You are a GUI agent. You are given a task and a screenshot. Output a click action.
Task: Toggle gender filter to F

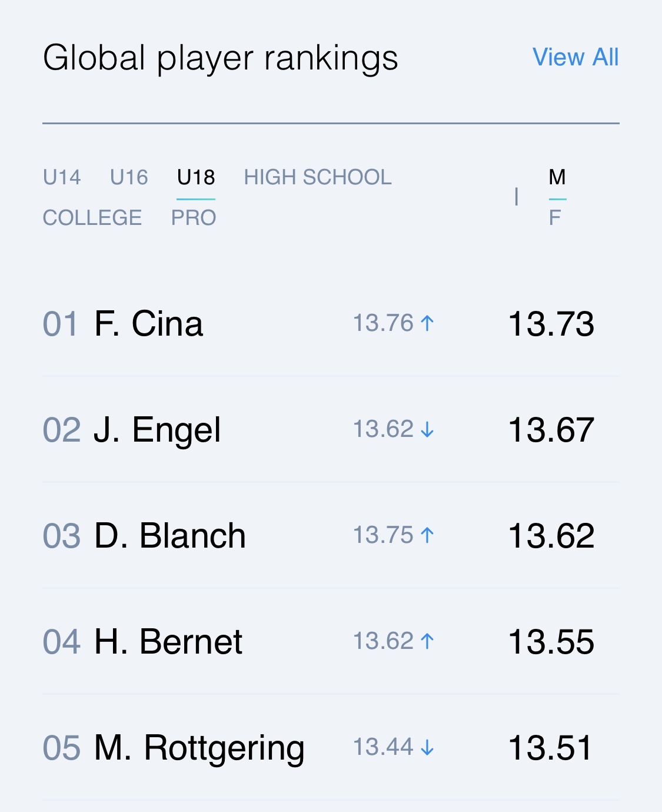coord(554,218)
